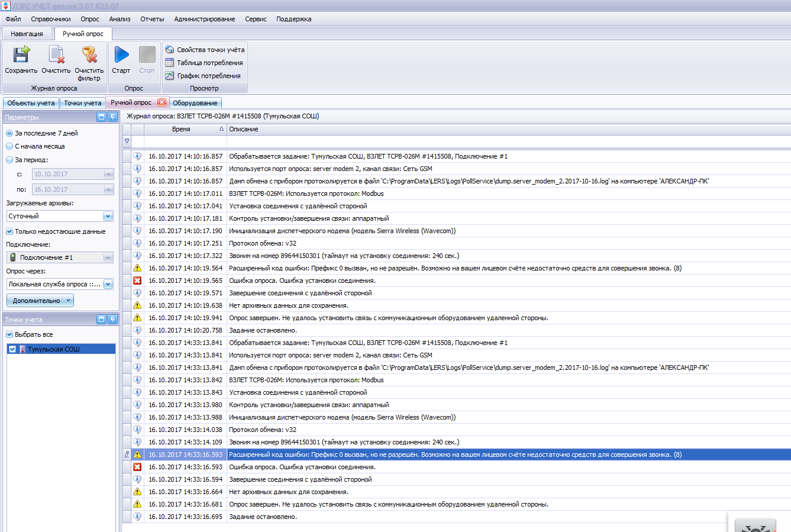Click the heat meter icon beside Тумульская СОШ
The image size is (791, 532).
click(x=22, y=349)
